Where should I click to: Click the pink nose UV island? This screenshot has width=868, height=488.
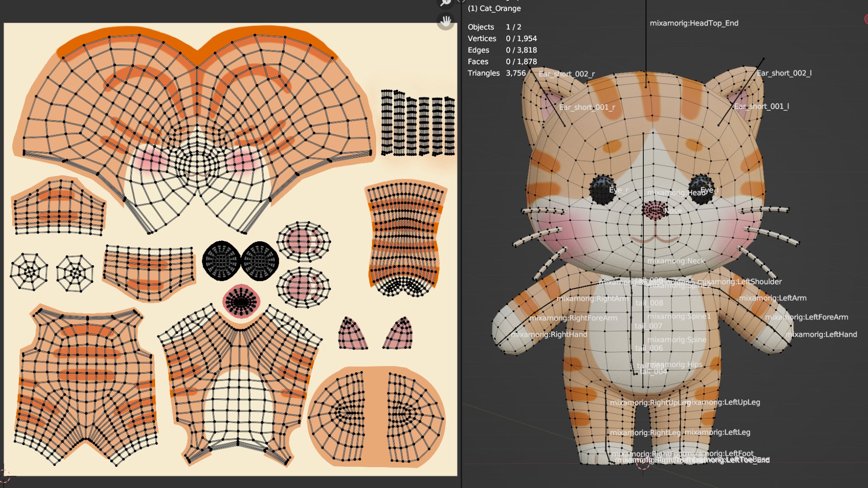(241, 301)
